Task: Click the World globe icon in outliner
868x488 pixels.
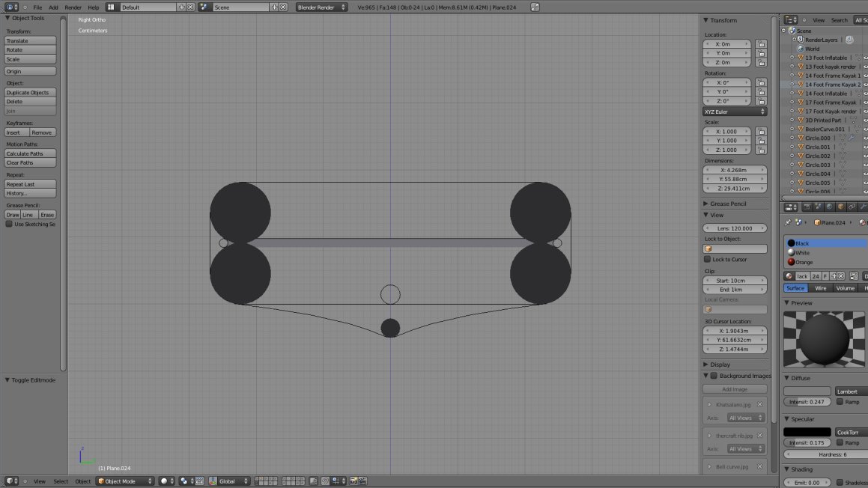Action: point(800,49)
